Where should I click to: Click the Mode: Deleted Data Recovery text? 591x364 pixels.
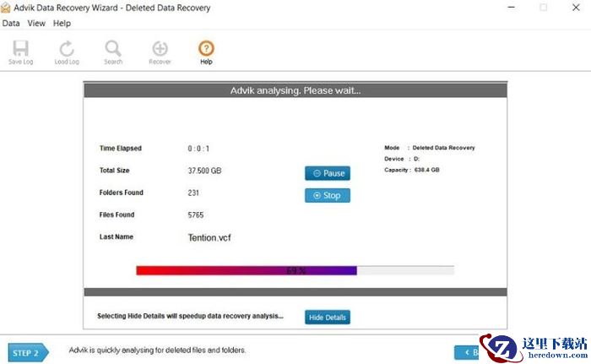click(429, 148)
